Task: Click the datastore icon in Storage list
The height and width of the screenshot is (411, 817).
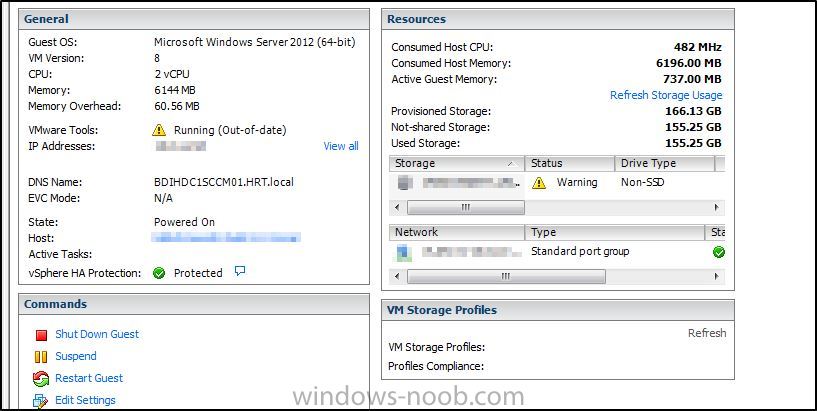Action: (x=405, y=183)
